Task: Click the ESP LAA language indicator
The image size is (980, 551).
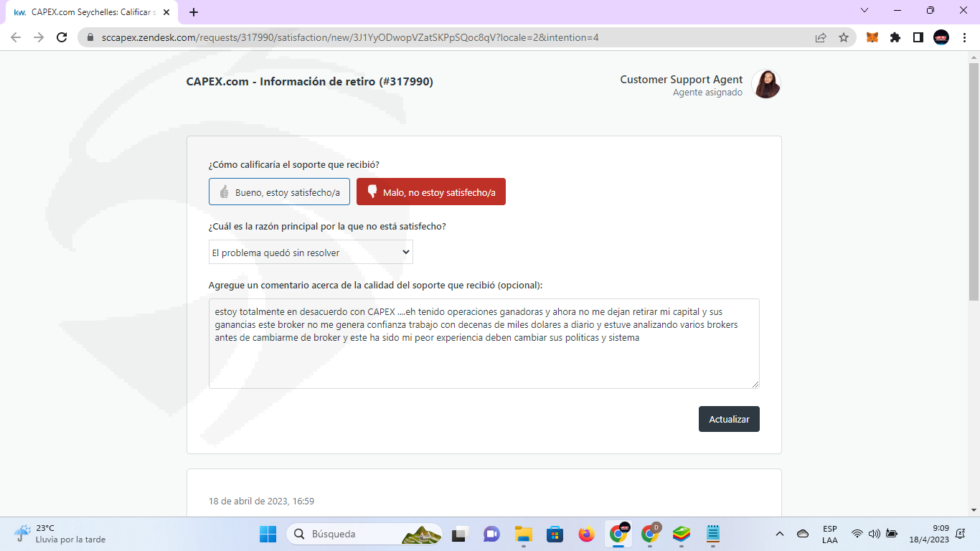Action: (x=830, y=534)
